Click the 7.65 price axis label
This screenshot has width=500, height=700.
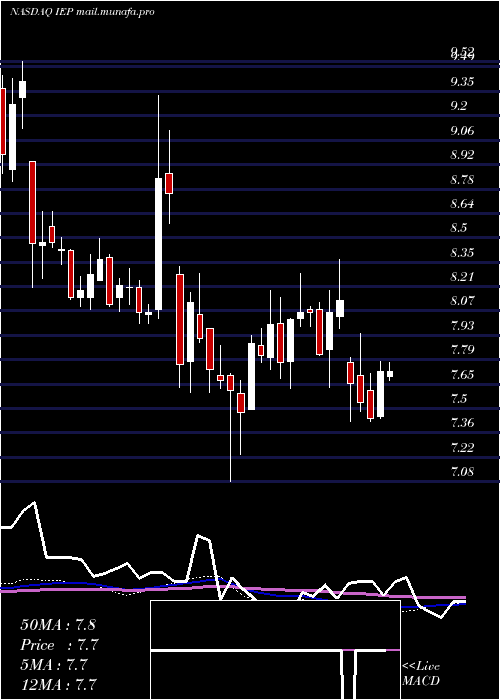pyautogui.click(x=462, y=374)
